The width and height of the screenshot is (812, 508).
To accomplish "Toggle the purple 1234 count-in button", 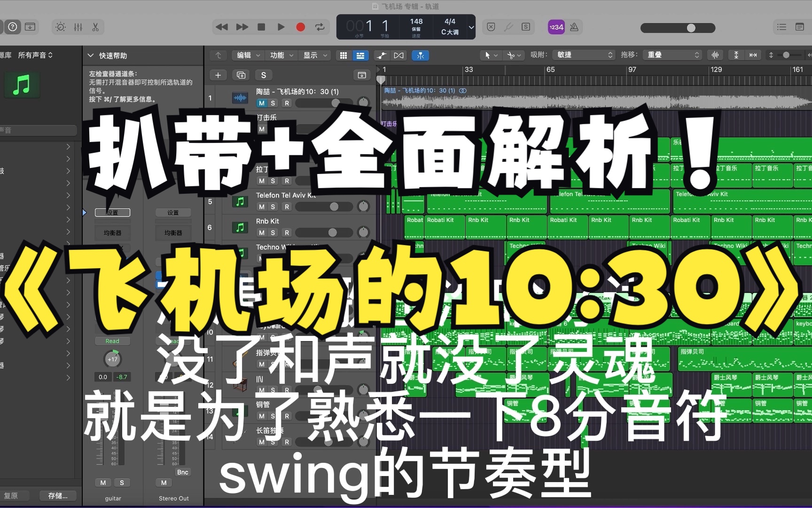I will [x=556, y=27].
